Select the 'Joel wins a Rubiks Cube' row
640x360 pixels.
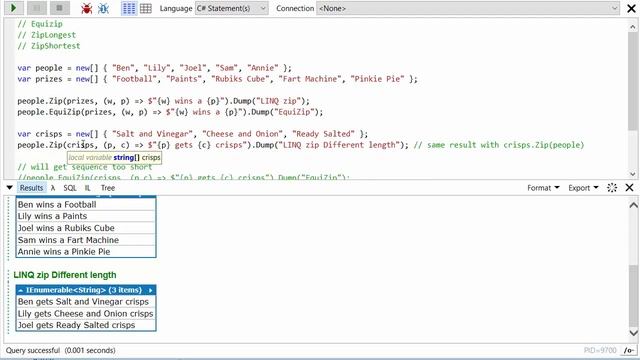(86, 228)
